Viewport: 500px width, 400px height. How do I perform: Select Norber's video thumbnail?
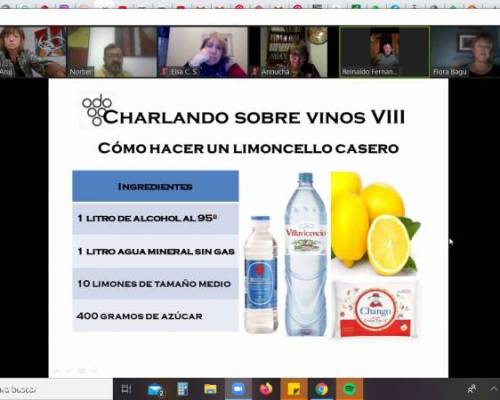[x=112, y=52]
